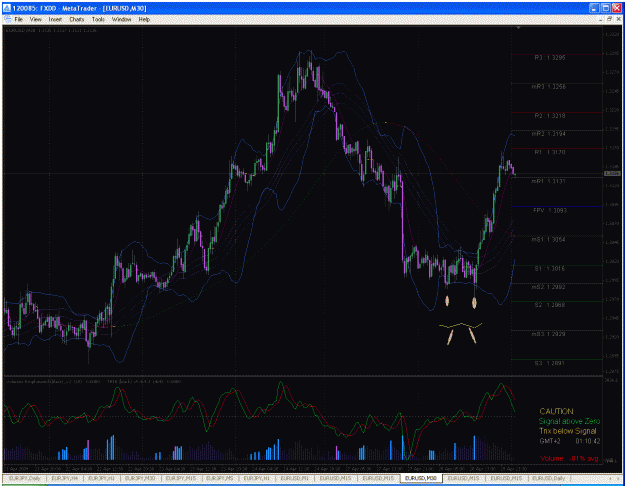Switch to the EURUSD,Daily chart tab
The height and width of the screenshot is (486, 625).
click(x=549, y=478)
